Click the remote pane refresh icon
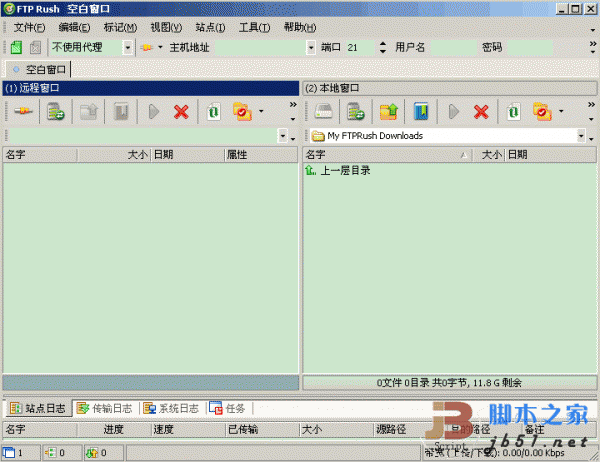 pyautogui.click(x=214, y=112)
